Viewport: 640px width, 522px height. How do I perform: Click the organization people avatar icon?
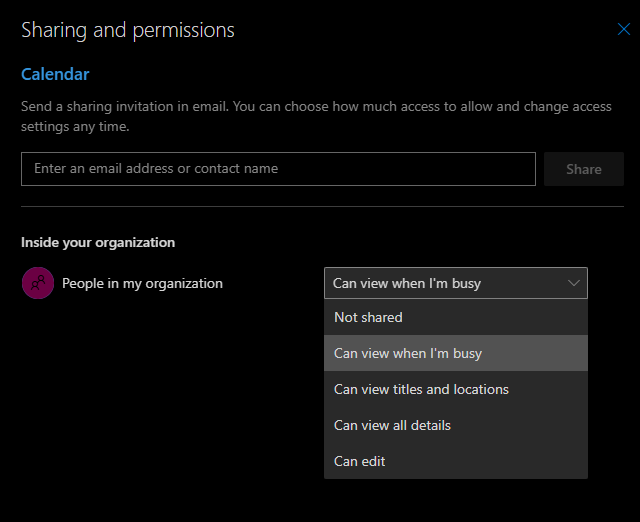(38, 283)
